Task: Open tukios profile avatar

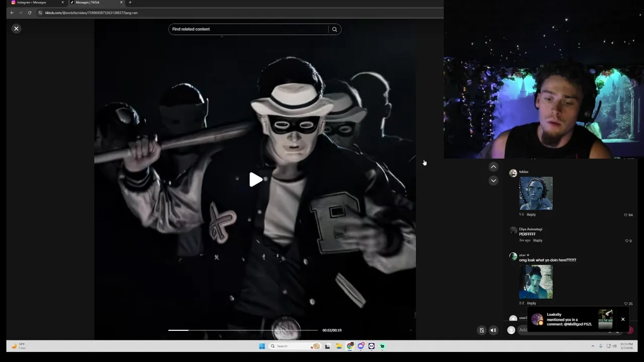Action: (513, 173)
